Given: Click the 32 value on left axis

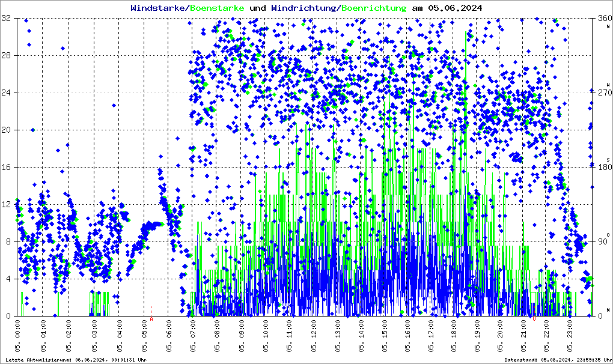Looking at the screenshot, I should (x=6, y=19).
